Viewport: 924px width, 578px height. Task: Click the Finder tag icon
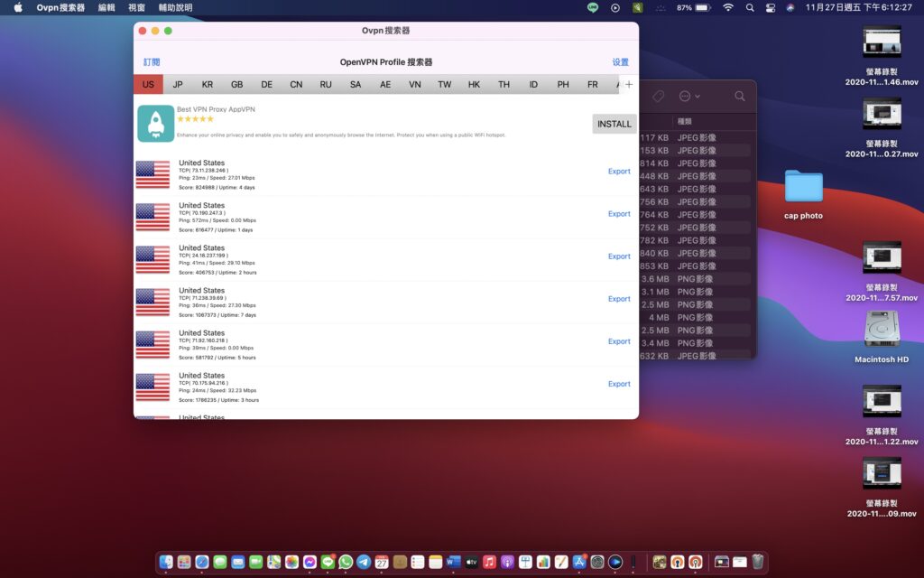click(x=658, y=96)
